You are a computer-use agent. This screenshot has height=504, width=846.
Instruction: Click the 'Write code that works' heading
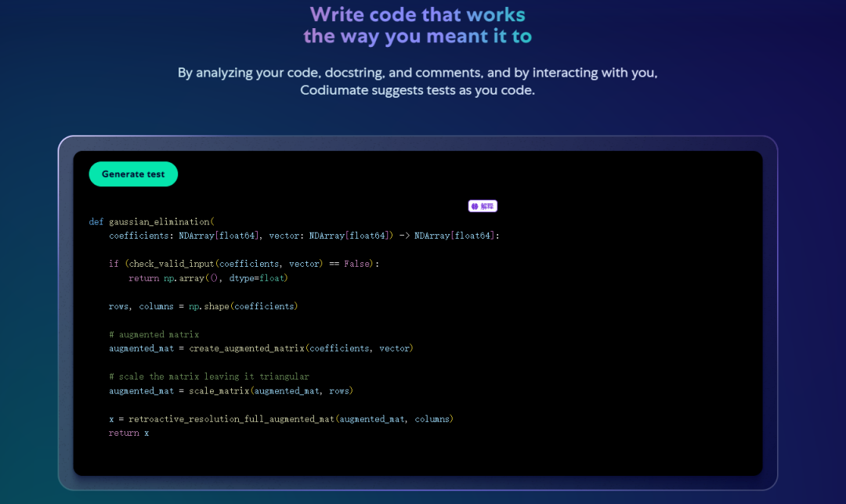[418, 14]
